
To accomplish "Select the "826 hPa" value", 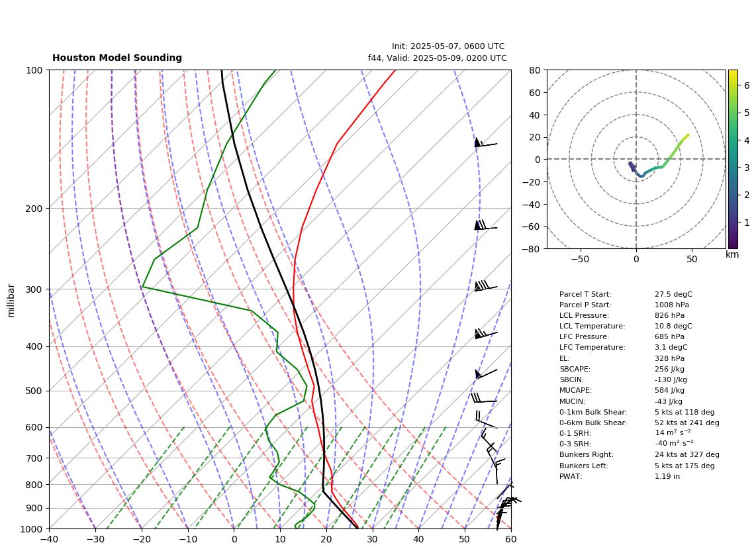I will coord(670,315).
